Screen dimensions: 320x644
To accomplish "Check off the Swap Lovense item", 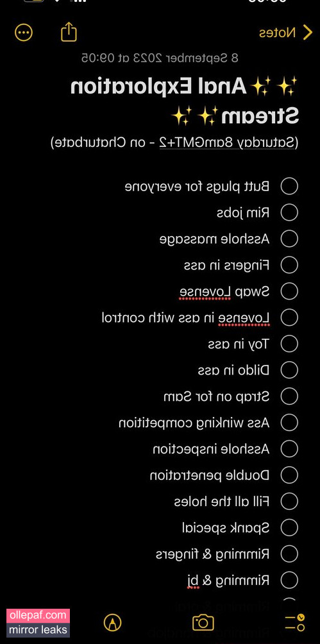I will click(289, 291).
